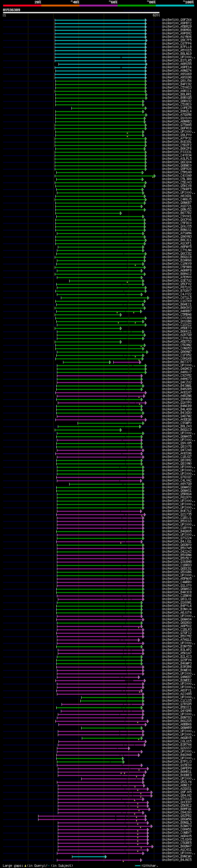Click label UniRef100_Q1KYP0
The width and height of the screenshot is (197, 868).
click(x=177, y=402)
